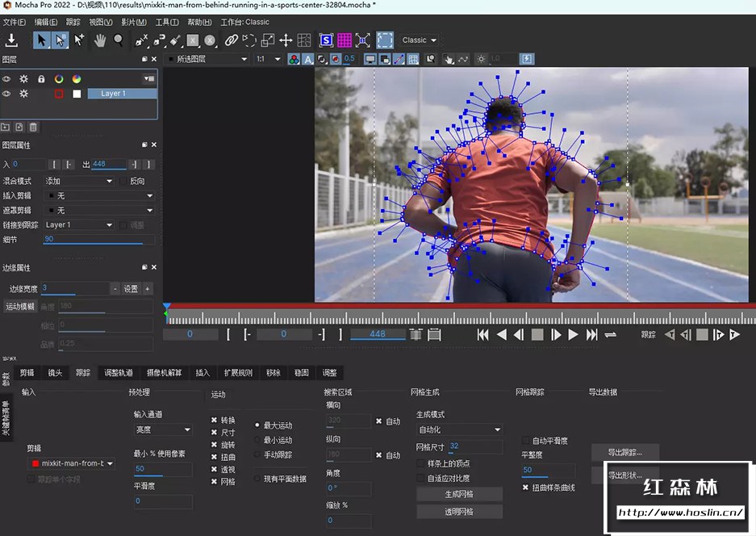Select the Add point to spline tool
756x536 pixels.
(79, 40)
